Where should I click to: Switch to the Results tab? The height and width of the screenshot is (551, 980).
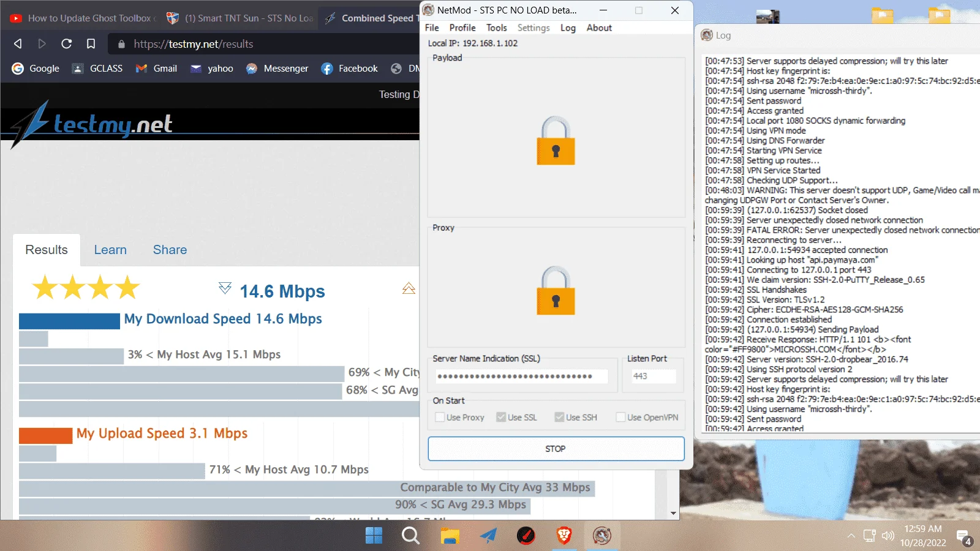point(47,250)
